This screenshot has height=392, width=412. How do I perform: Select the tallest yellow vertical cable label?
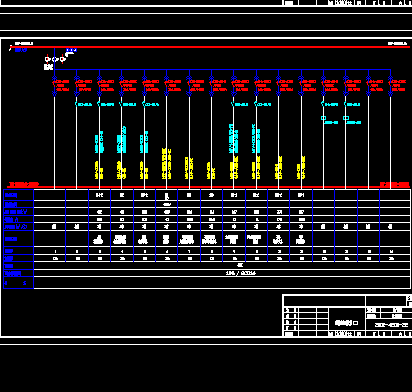(x=167, y=163)
